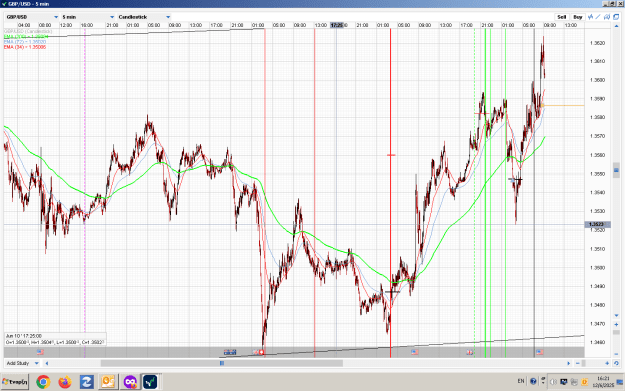This screenshot has width=625, height=391.
Task: Click the highlighted 17:25 time label
Action: pyautogui.click(x=337, y=25)
